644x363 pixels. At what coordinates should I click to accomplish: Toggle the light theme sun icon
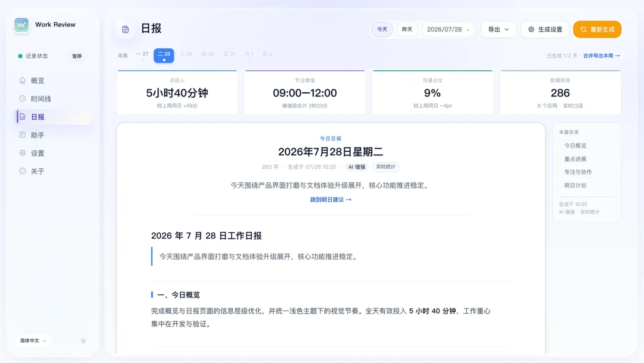[x=83, y=341]
